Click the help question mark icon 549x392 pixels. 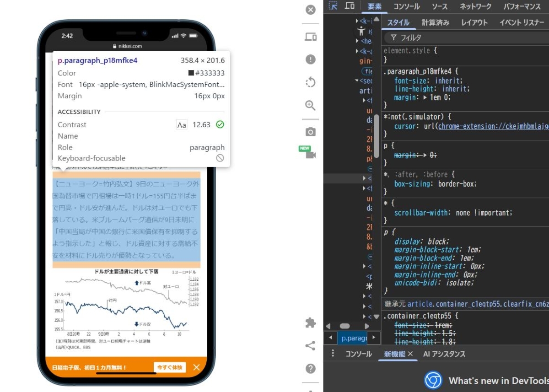click(311, 369)
